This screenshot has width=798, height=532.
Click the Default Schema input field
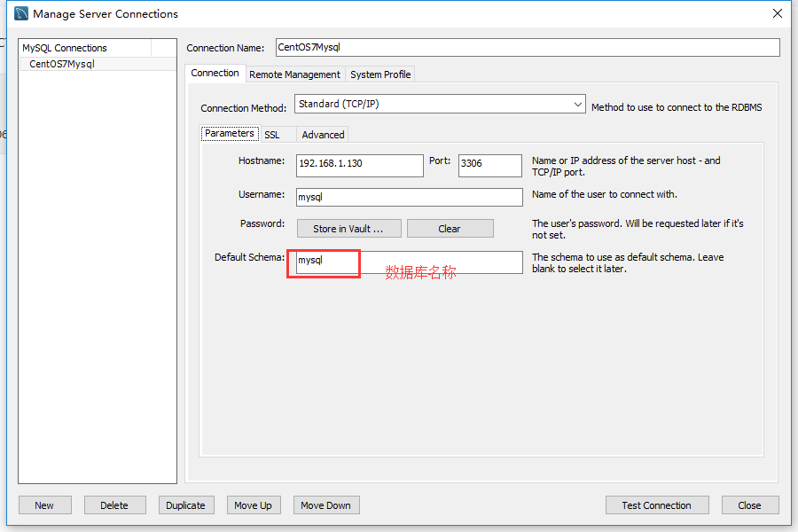coord(409,262)
